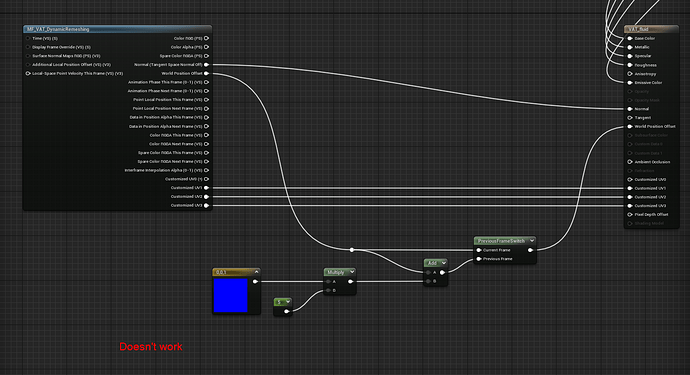The image size is (690, 375).
Task: Click the Add node's output pin
Action: [442, 272]
